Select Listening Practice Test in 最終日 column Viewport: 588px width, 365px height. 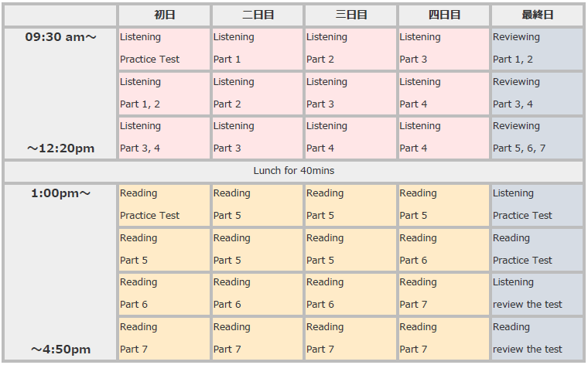pos(537,205)
